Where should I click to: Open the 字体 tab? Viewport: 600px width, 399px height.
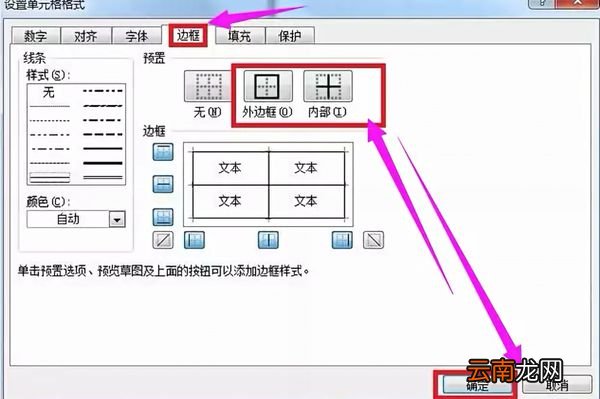(136, 36)
